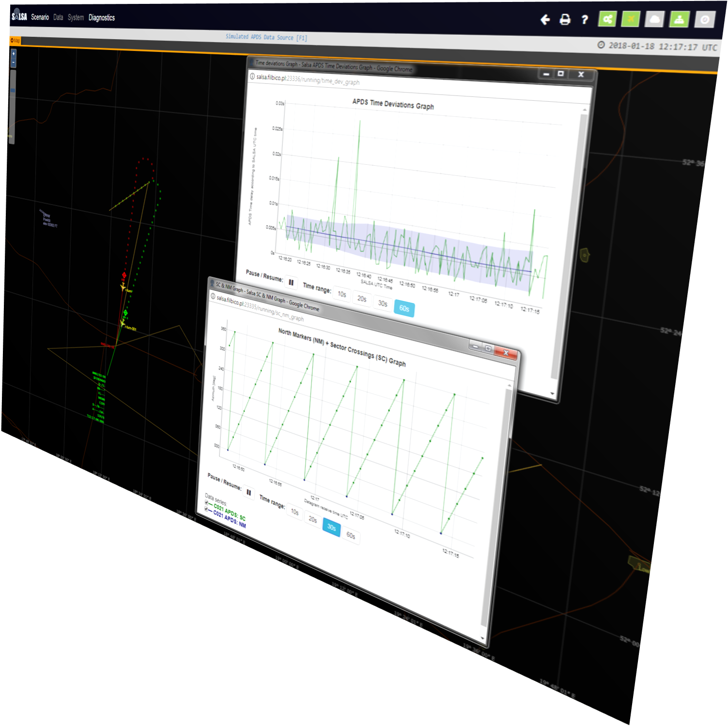Set SC & NM graph range to 20s
This screenshot has width=728, height=726.
313,520
